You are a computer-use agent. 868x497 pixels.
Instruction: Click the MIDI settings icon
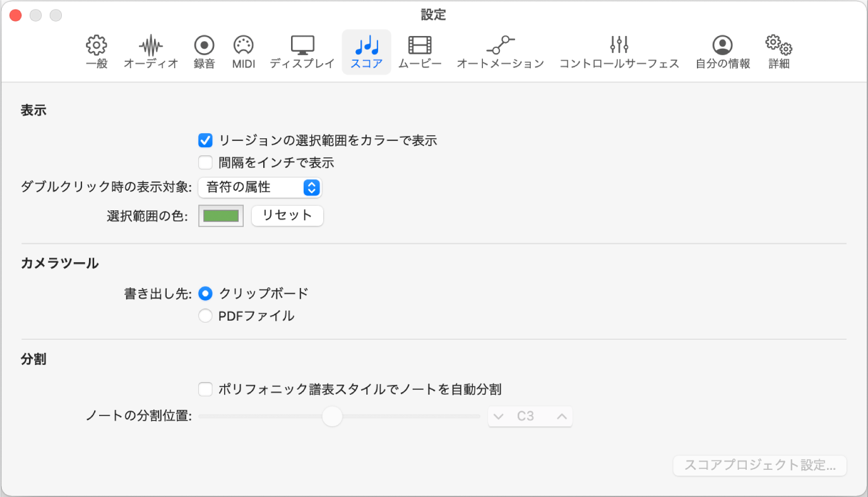242,51
